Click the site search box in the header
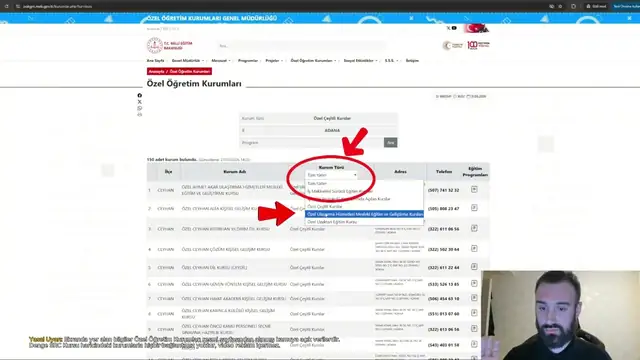Viewport: 640px width, 360px height. coord(302,46)
